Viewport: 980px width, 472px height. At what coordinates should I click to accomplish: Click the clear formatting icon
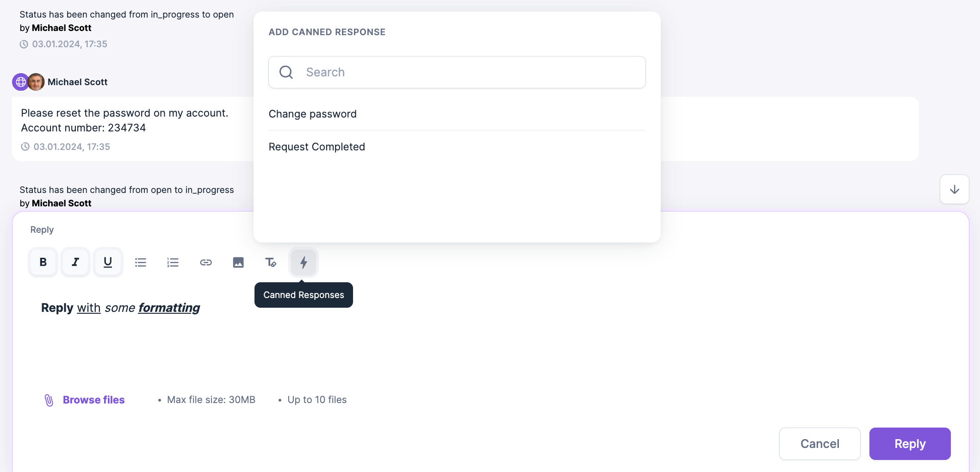271,262
